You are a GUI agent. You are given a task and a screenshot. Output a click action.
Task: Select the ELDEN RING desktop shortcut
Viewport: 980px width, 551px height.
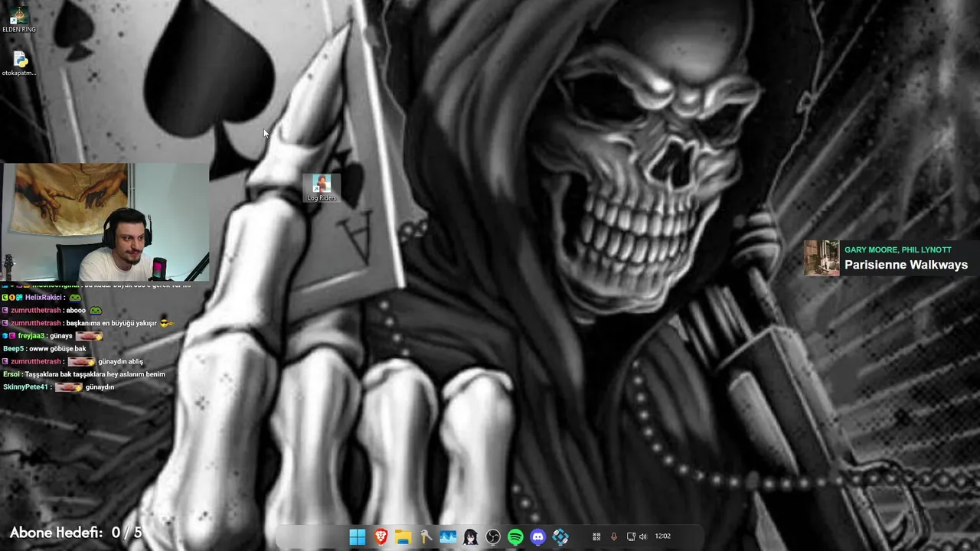pyautogui.click(x=19, y=20)
